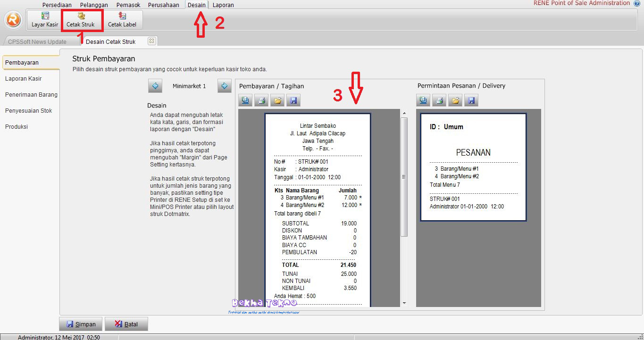Go to previous design with left arrow
Image resolution: width=644 pixels, height=340 pixels.
[x=155, y=86]
